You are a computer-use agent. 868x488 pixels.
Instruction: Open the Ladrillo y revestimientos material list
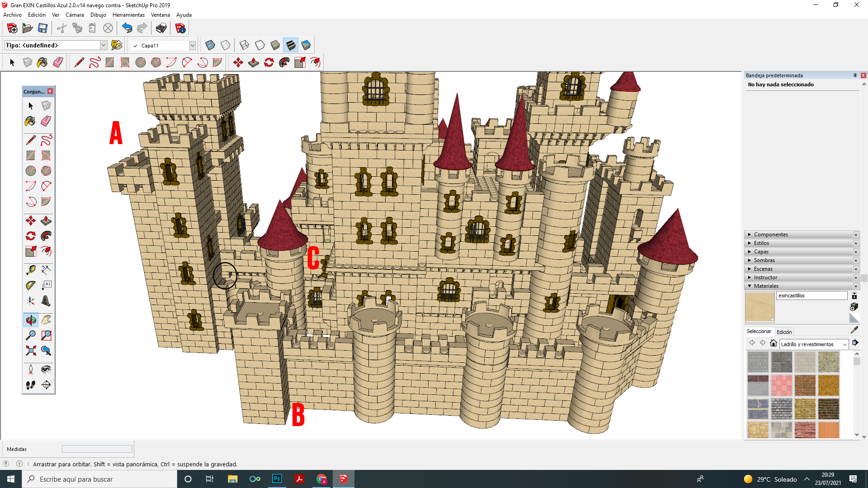pyautogui.click(x=814, y=344)
